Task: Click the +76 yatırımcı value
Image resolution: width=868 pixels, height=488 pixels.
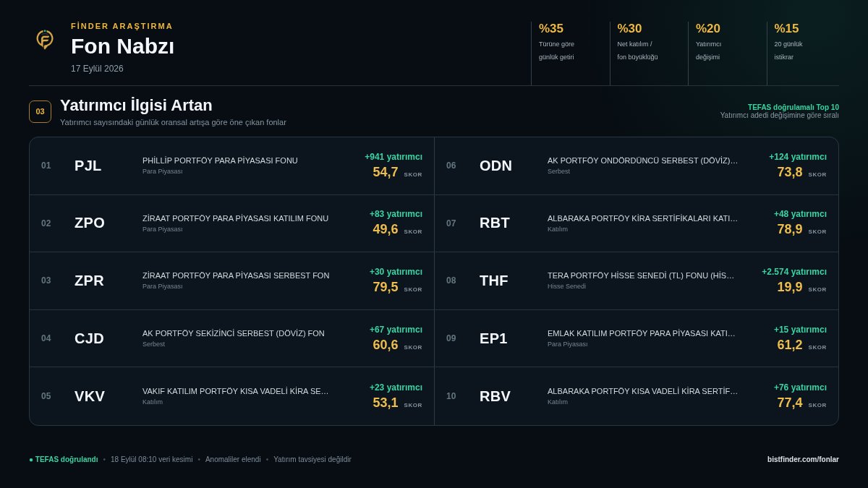Action: [800, 388]
